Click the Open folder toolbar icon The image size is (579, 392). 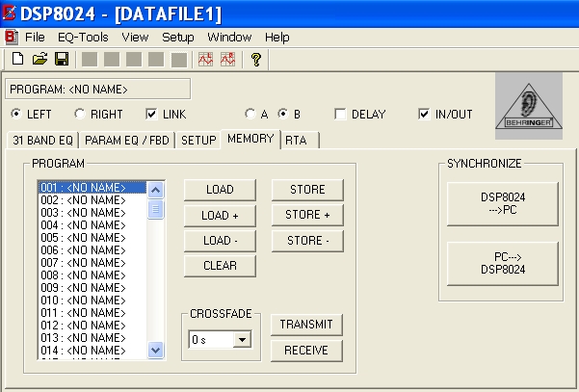click(39, 59)
